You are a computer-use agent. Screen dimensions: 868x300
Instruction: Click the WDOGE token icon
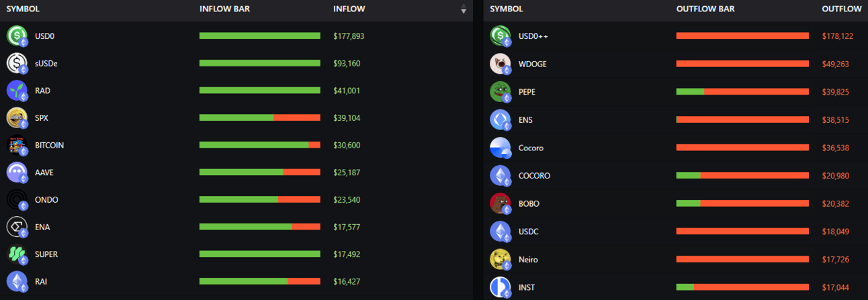(x=501, y=64)
